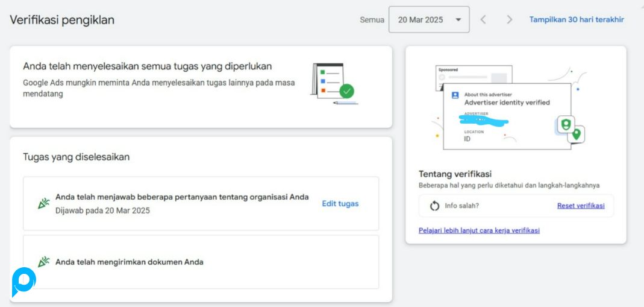Select the Semua label next to date picker
This screenshot has width=644, height=307.
(x=372, y=20)
